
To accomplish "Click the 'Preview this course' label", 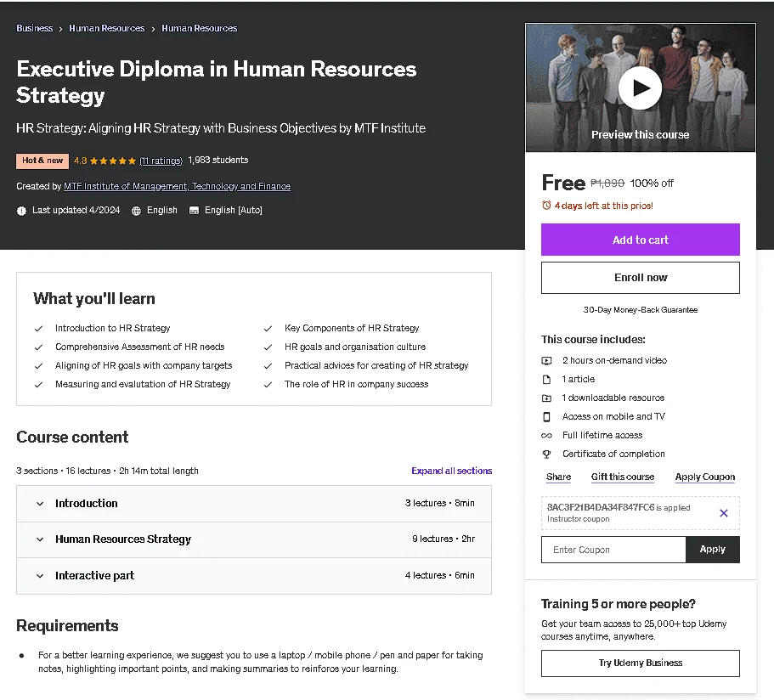I will point(641,135).
